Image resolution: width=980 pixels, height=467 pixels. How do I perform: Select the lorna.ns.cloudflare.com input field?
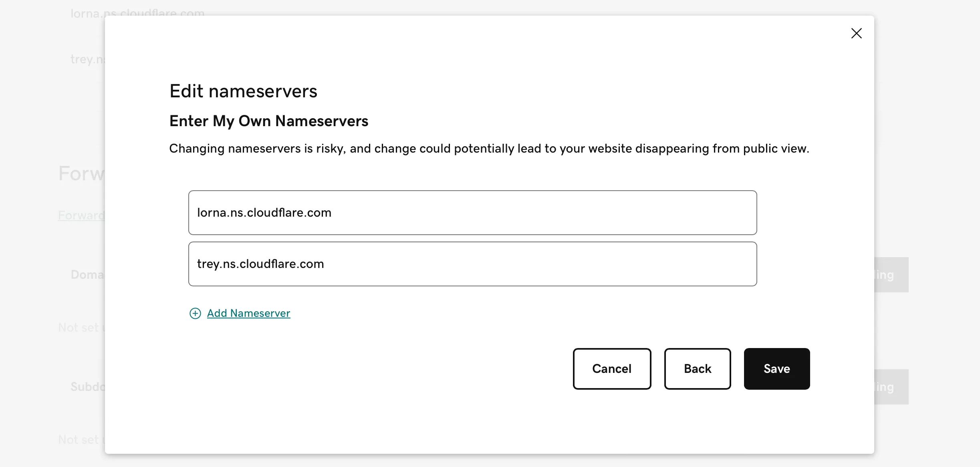tap(472, 213)
